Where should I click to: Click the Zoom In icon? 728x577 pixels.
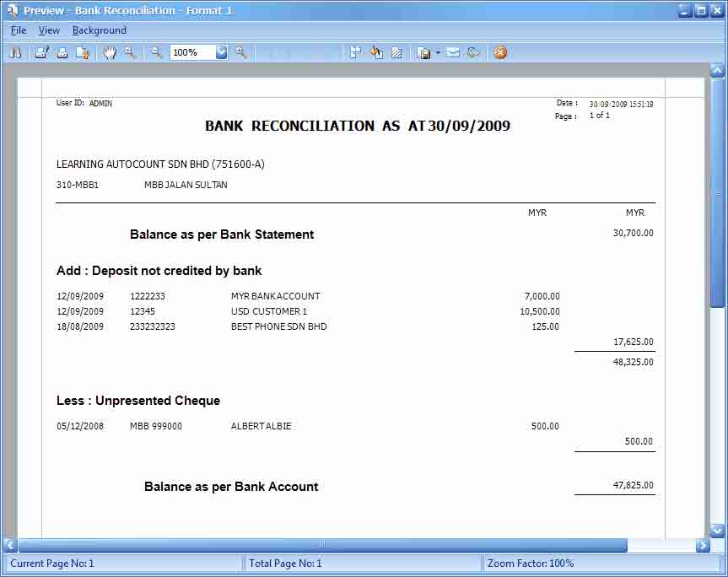click(x=241, y=53)
